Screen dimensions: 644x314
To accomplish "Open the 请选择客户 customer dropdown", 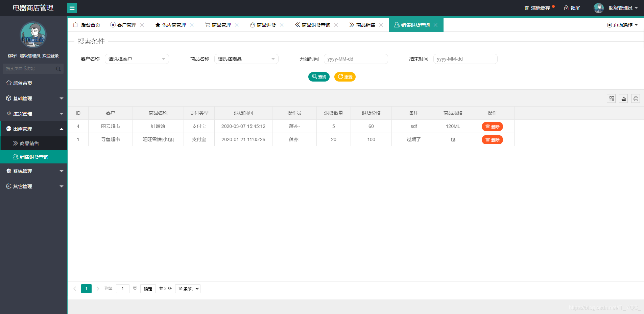I will coord(137,59).
